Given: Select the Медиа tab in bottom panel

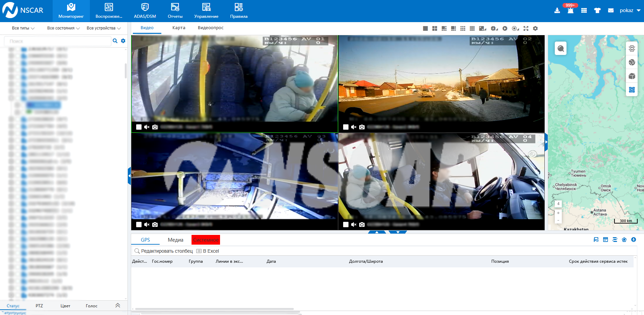Looking at the screenshot, I should click(175, 240).
